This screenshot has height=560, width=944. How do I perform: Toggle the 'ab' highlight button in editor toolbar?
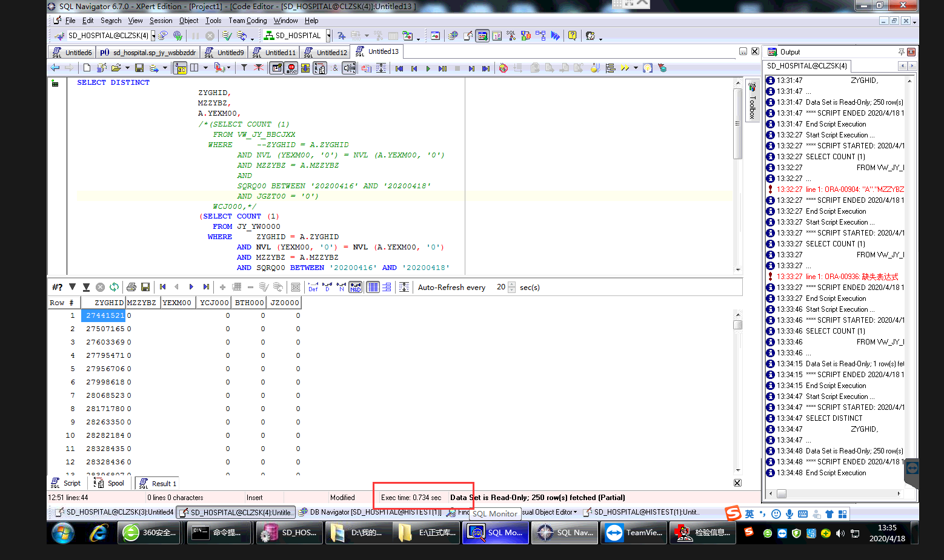pos(181,68)
